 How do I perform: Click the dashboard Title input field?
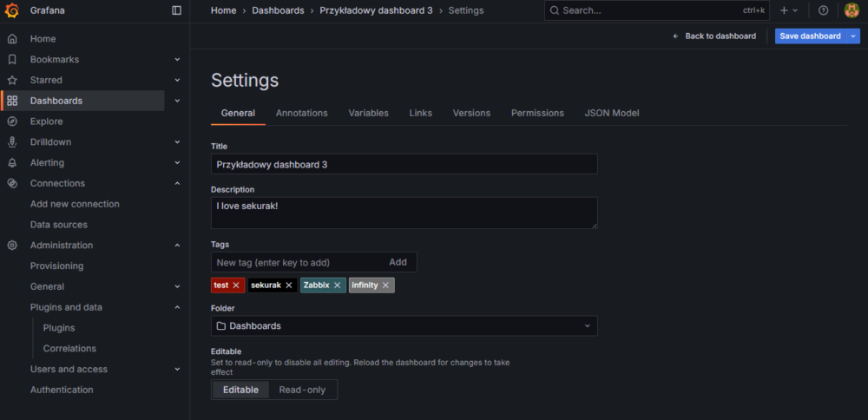(x=404, y=164)
